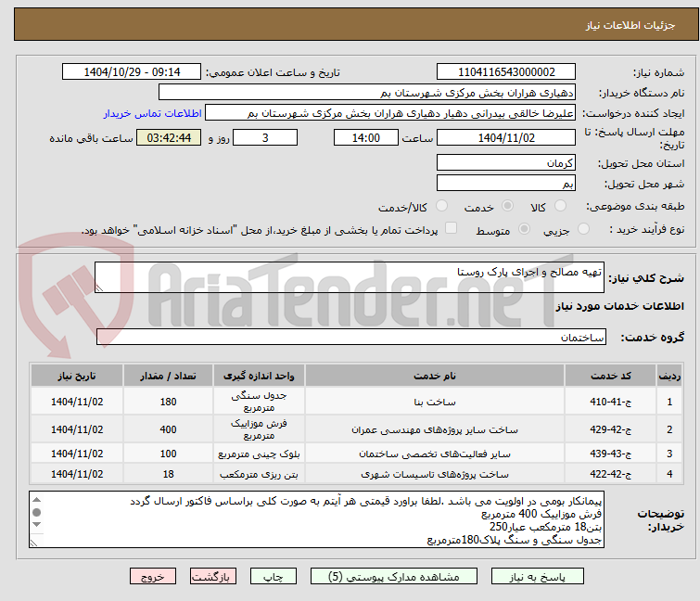Select the کالا/خدمت radio button
The height and width of the screenshot is (601, 700).
pos(441,206)
